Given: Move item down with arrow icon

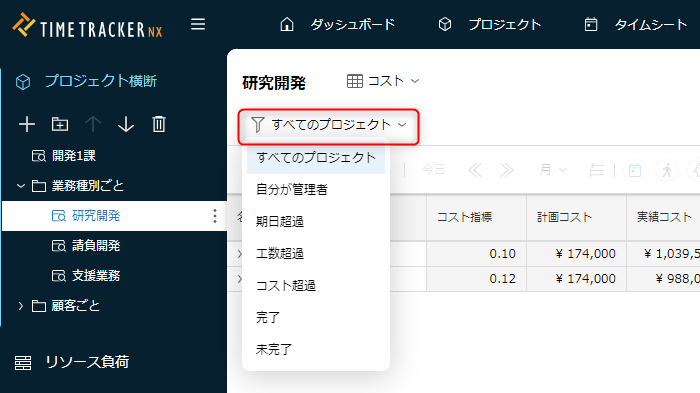Looking at the screenshot, I should (x=126, y=124).
